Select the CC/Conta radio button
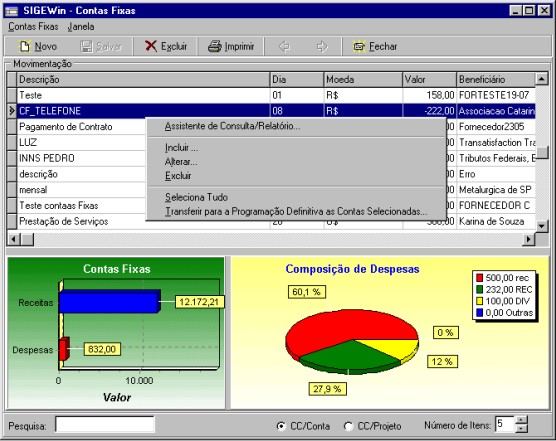 pos(281,426)
